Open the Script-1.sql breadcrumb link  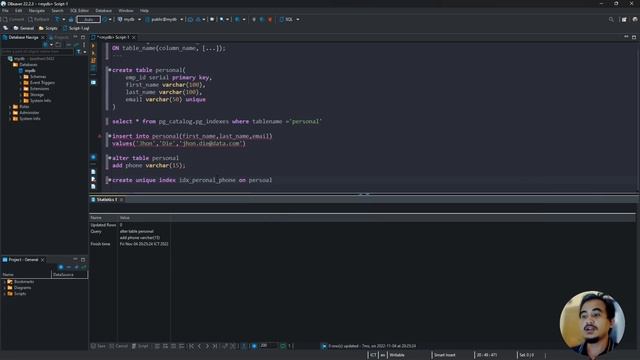(x=76, y=28)
